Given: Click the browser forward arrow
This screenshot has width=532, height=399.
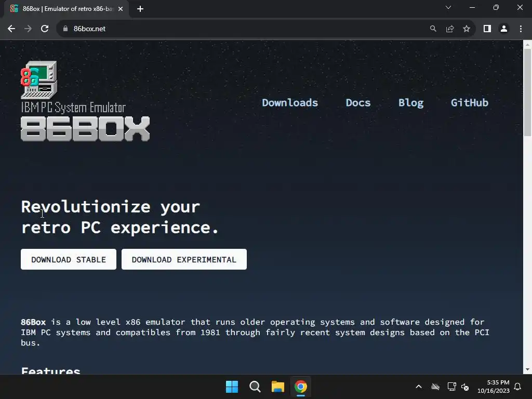Looking at the screenshot, I should point(28,29).
